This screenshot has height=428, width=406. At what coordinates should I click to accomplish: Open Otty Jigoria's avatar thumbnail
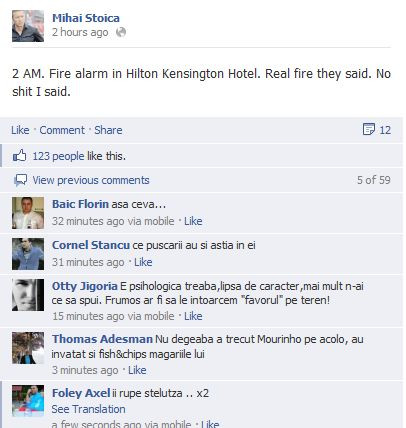click(x=28, y=295)
